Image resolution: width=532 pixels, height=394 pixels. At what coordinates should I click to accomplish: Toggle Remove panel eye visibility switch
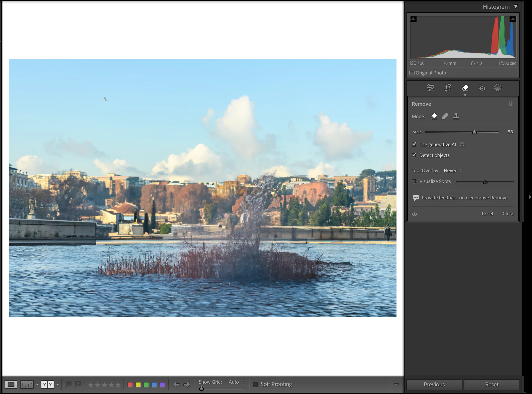pyautogui.click(x=415, y=214)
